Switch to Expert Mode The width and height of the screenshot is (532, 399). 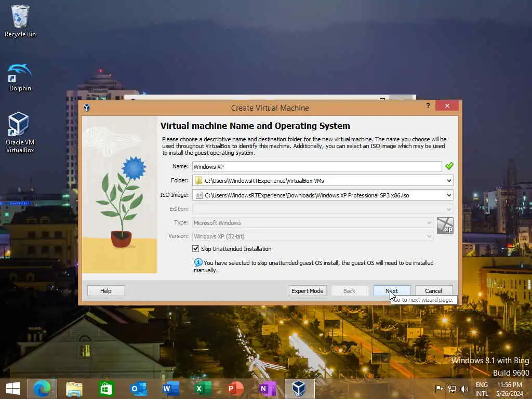tap(308, 291)
